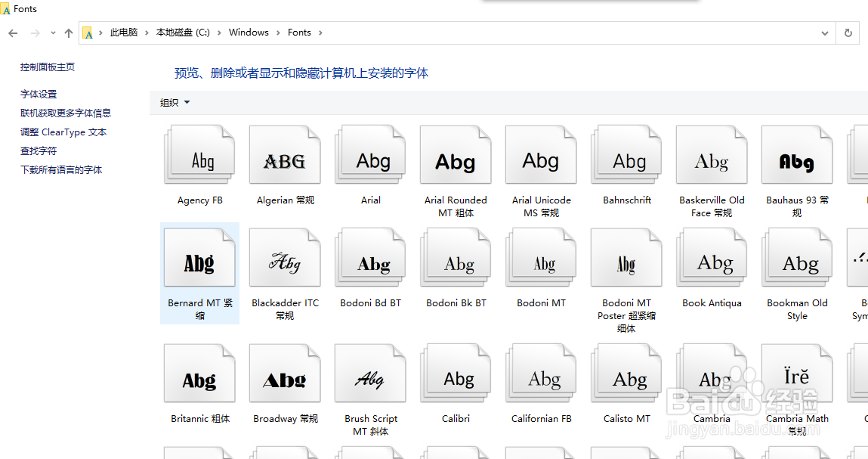Select the Bookman Old Style font
The height and width of the screenshot is (459, 868).
point(797,259)
